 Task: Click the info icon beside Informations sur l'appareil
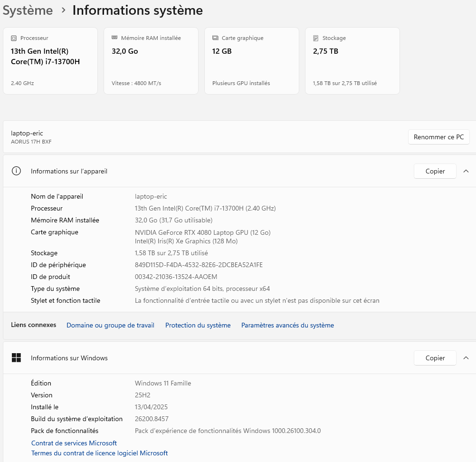coord(17,171)
